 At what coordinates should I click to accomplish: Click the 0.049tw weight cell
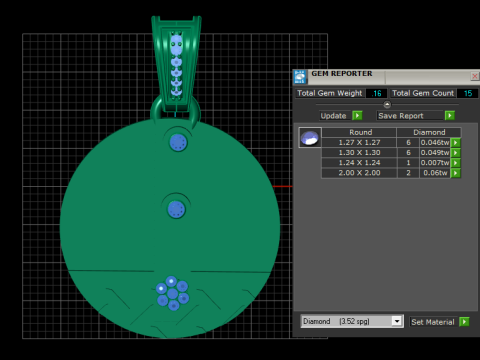[435, 153]
